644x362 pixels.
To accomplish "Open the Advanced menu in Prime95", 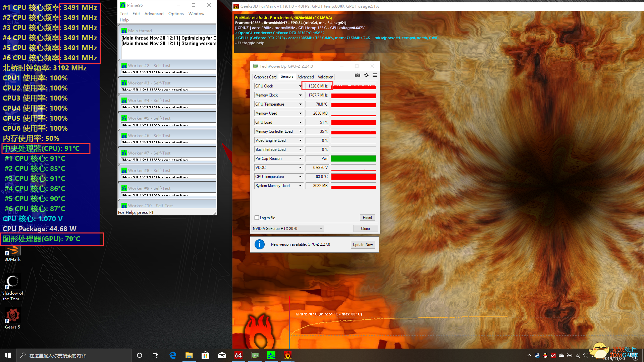I will pos(154,14).
